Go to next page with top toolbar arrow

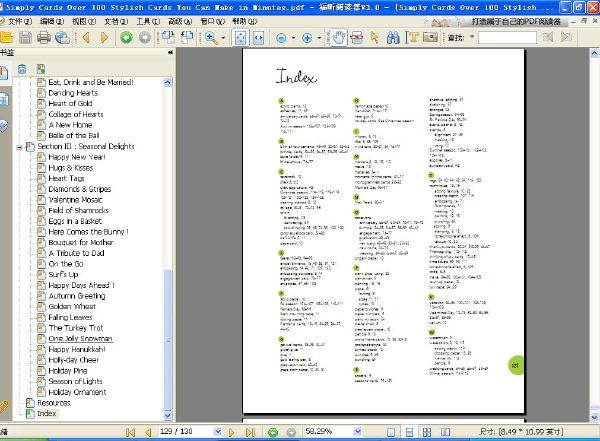coord(104,38)
